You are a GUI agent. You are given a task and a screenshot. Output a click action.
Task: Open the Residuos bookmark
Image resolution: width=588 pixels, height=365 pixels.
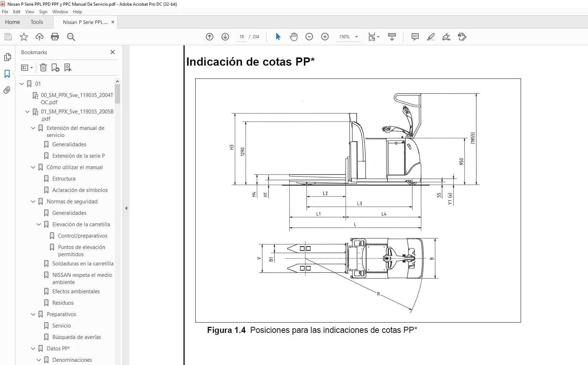[63, 303]
